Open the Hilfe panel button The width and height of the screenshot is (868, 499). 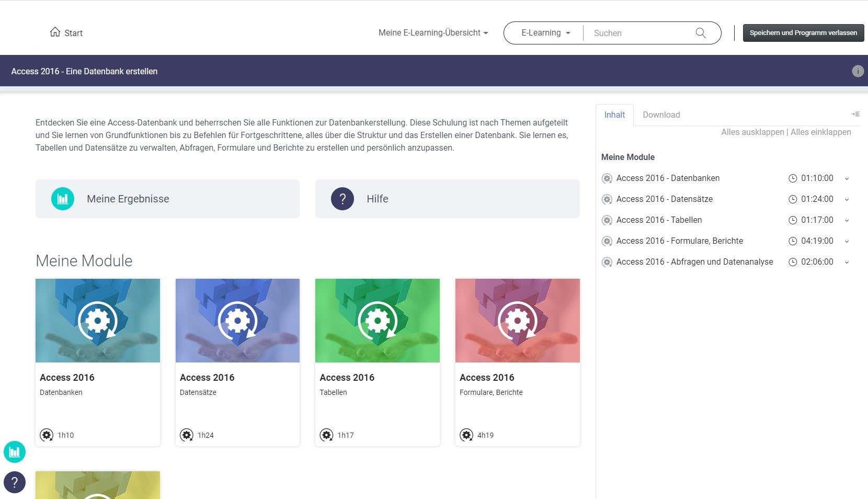click(447, 199)
